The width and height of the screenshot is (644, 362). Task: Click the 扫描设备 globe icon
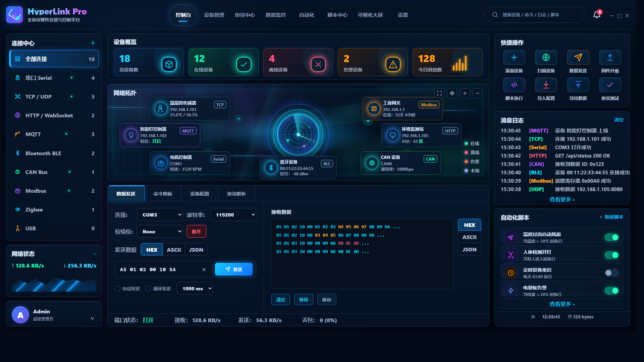coord(546,57)
